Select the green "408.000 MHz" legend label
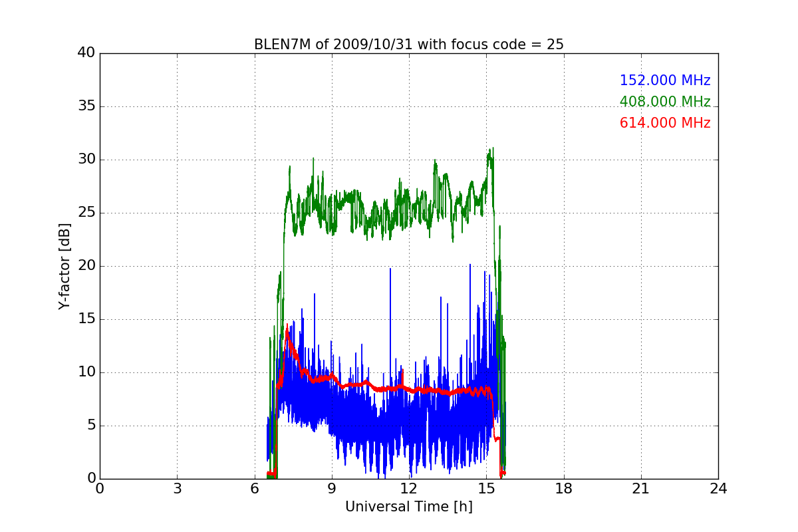Viewport: 798px width, 532px height. pos(665,102)
